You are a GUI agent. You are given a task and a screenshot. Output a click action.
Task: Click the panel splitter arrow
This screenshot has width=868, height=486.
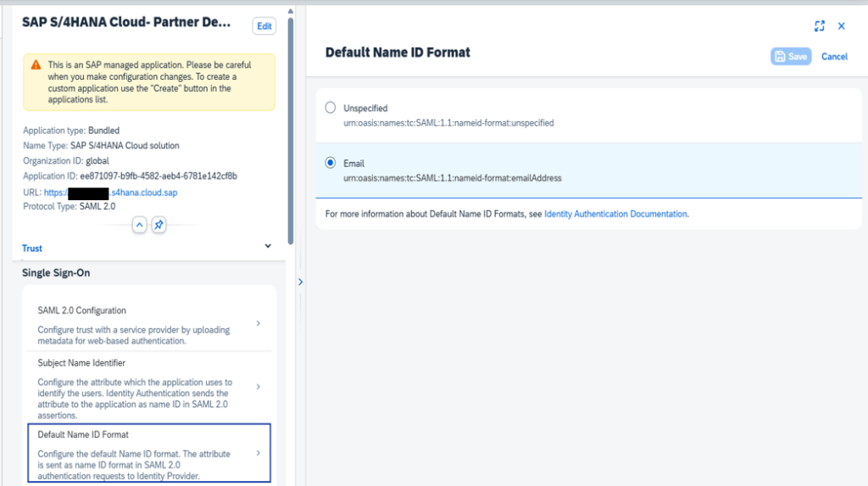click(300, 282)
